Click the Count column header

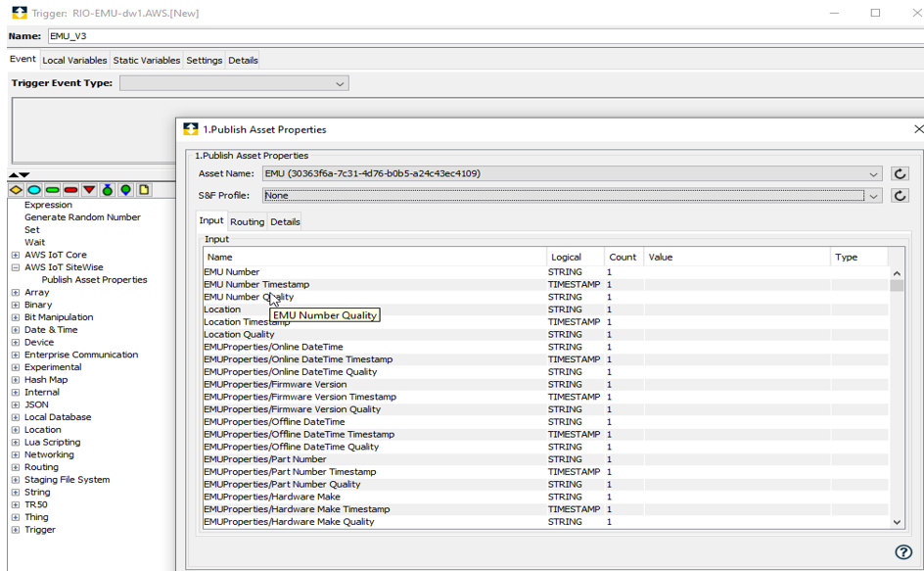624,258
